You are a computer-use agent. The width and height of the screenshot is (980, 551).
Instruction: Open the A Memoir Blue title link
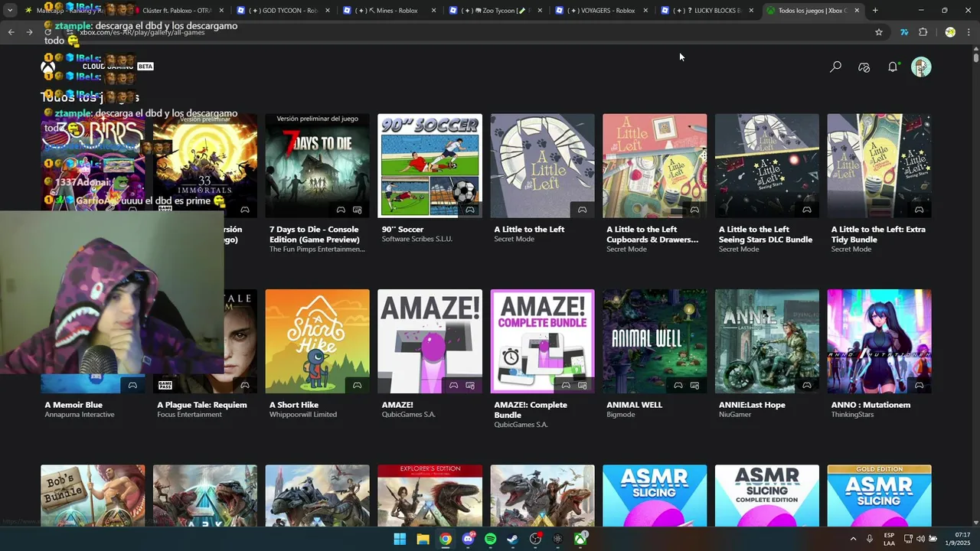click(73, 405)
